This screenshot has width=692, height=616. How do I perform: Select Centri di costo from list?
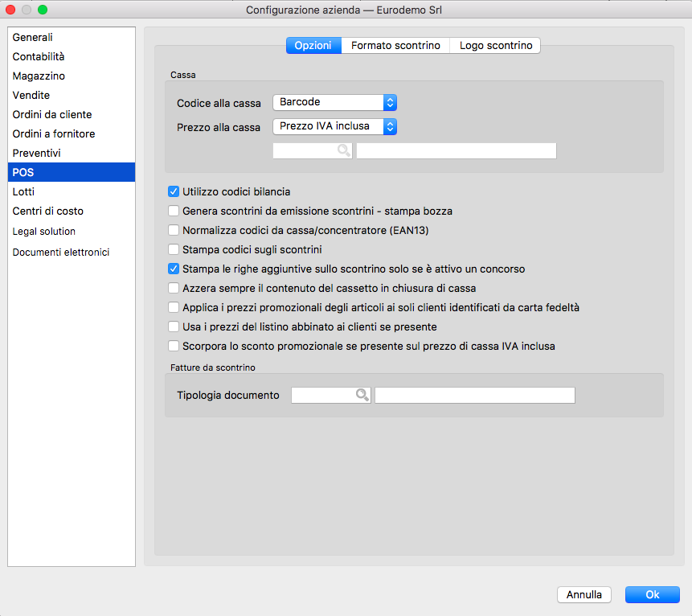coord(47,211)
